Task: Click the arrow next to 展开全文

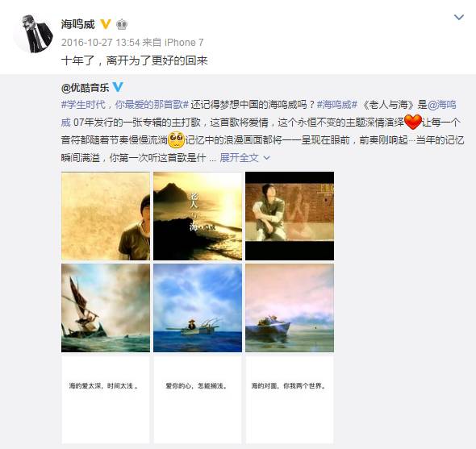Action: [266, 158]
